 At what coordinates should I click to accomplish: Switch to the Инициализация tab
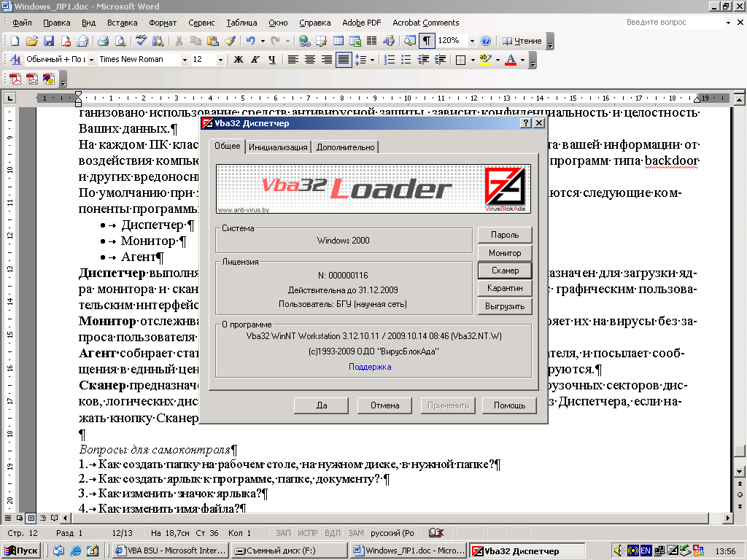coord(278,147)
